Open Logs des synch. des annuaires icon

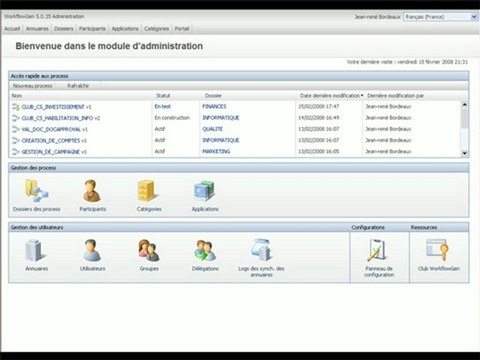[261, 250]
